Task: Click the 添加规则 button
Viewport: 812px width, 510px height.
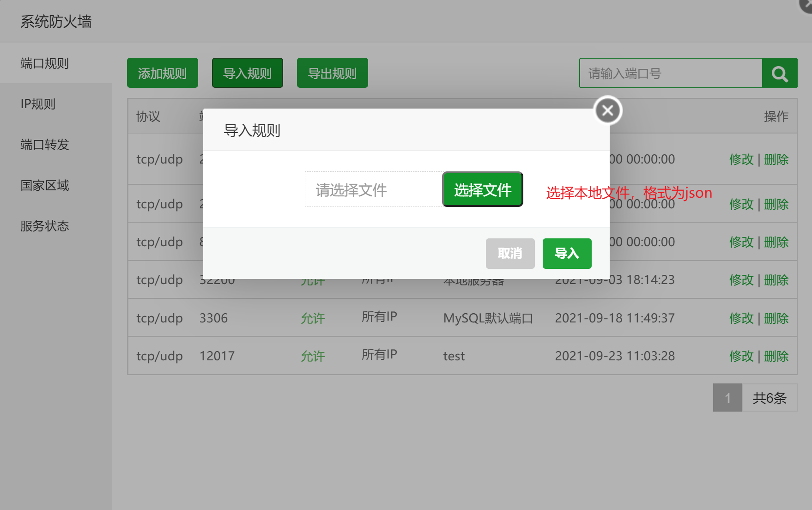Action: click(x=162, y=73)
